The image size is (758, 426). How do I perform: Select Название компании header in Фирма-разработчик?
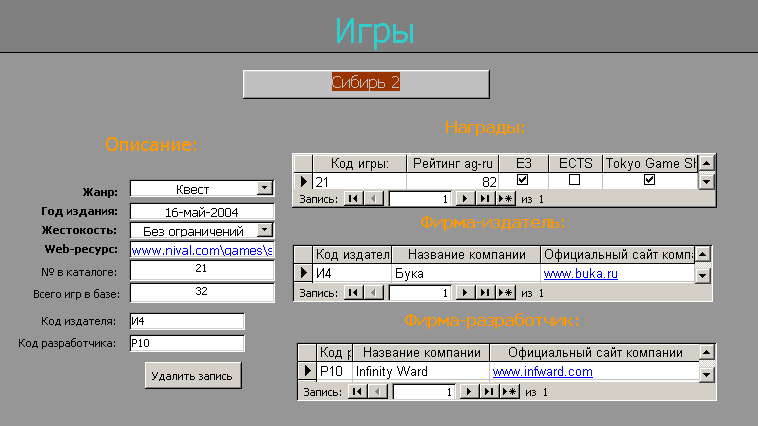(421, 353)
